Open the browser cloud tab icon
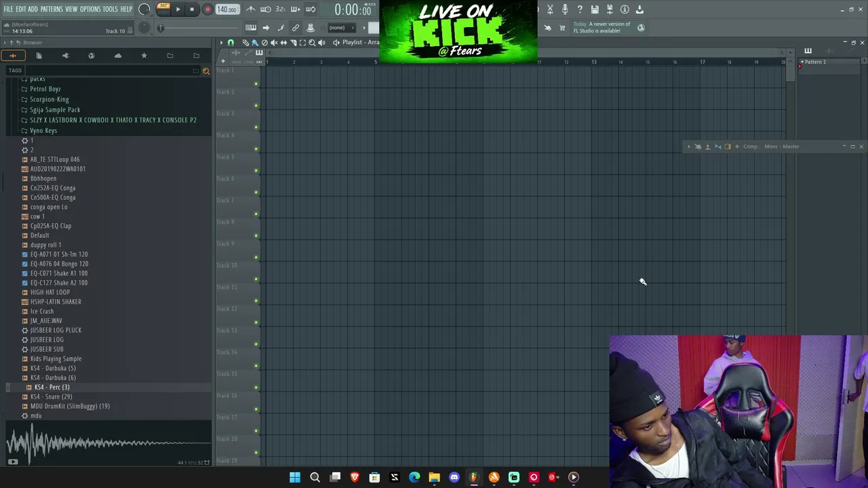Image resolution: width=868 pixels, height=488 pixels. click(117, 56)
